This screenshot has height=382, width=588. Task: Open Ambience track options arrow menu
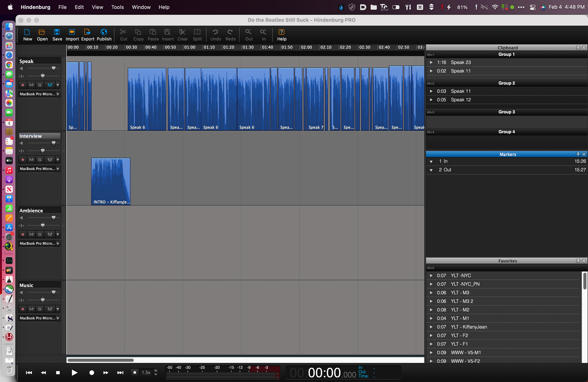[x=58, y=234]
